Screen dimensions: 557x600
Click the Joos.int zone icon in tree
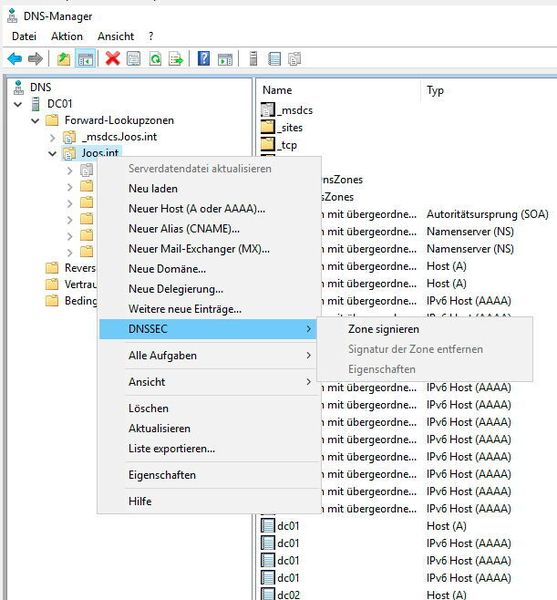tap(69, 153)
